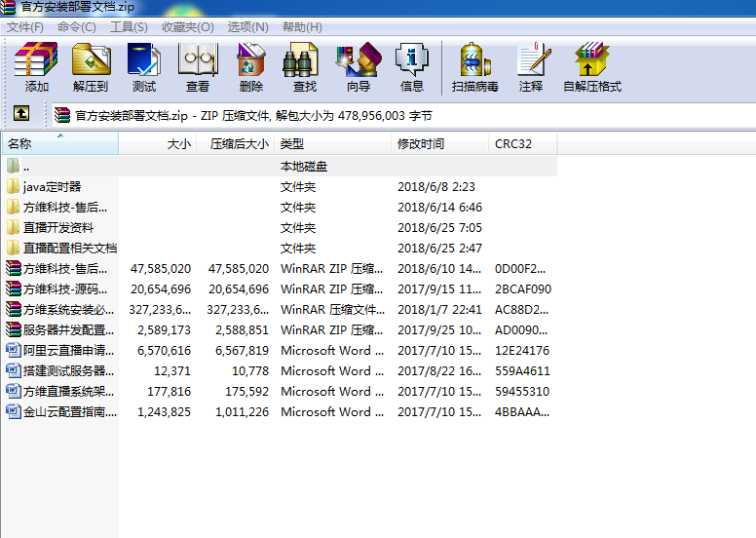This screenshot has height=538, width=756.
Task: Click the date 2018/6/8 2:23
Action: point(436,187)
